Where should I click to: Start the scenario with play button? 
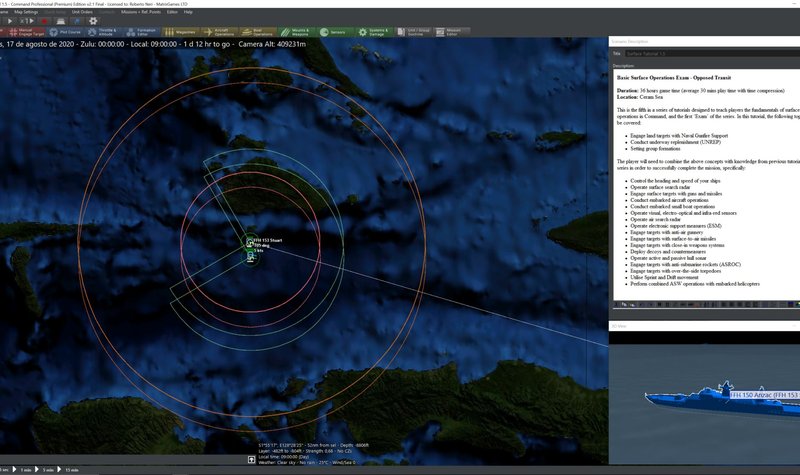[12, 21]
